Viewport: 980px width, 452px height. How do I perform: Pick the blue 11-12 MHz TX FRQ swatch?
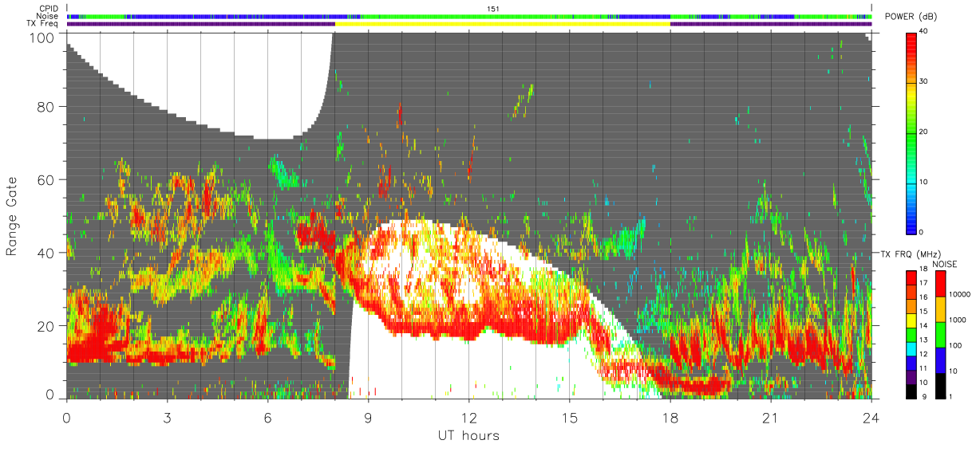[x=911, y=363]
